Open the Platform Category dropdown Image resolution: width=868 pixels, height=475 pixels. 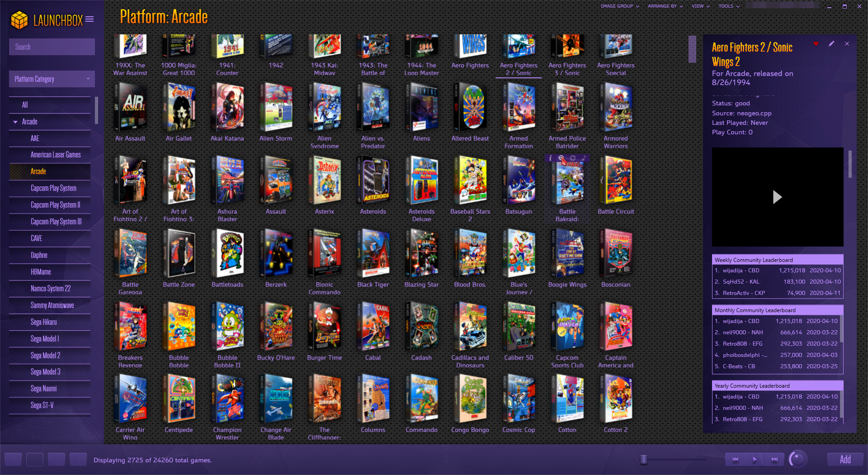52,79
